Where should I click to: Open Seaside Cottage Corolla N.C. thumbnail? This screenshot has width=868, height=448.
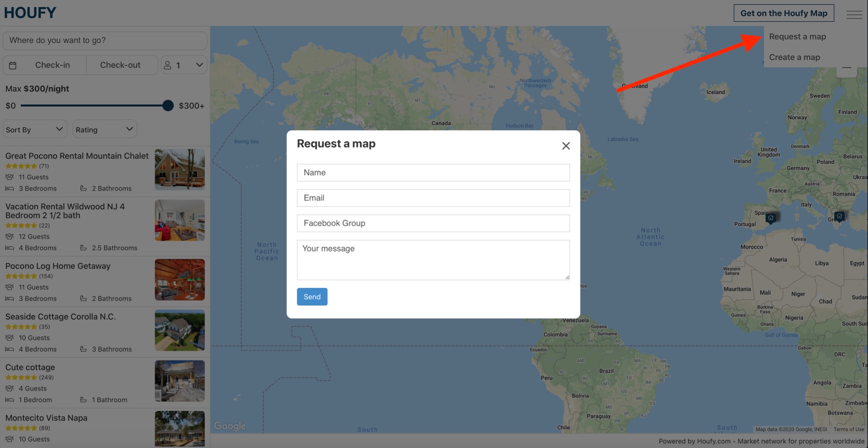point(180,330)
